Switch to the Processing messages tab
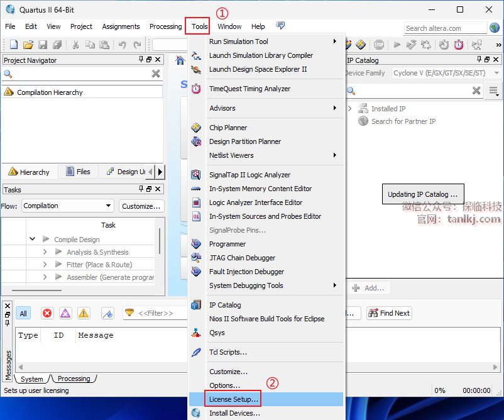This screenshot has height=420, width=504. [74, 379]
